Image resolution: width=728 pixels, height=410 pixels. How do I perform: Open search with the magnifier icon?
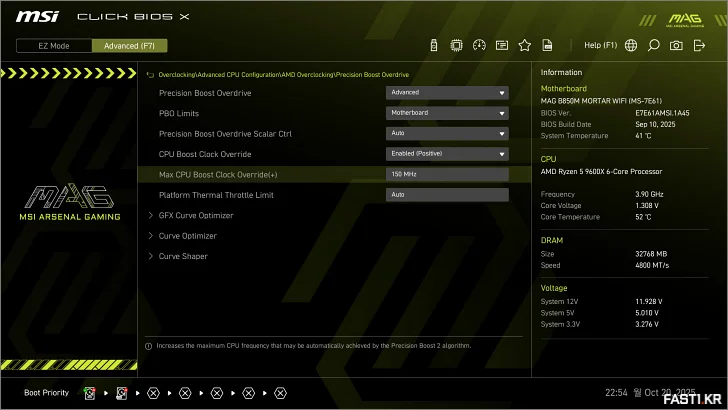coord(653,46)
